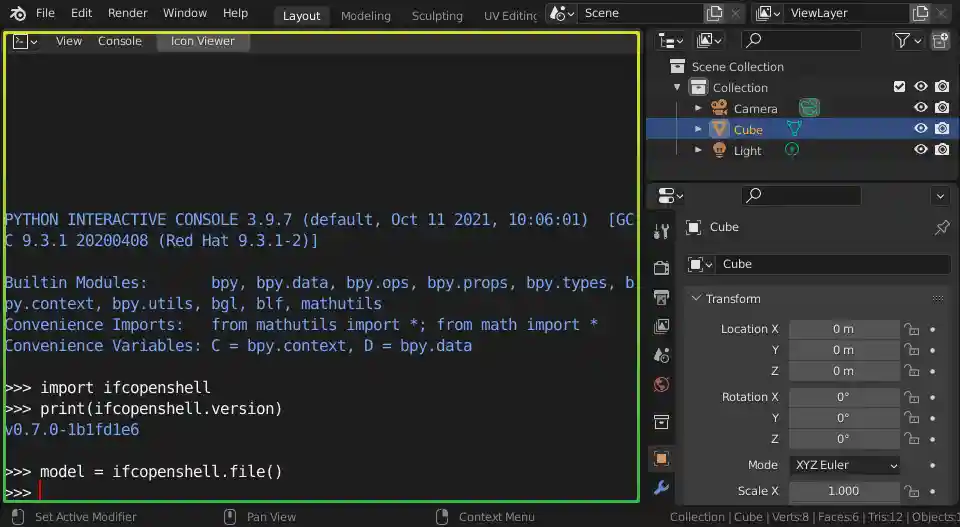Click the green camera data icon
Screen dimensions: 960x527
tap(809, 108)
